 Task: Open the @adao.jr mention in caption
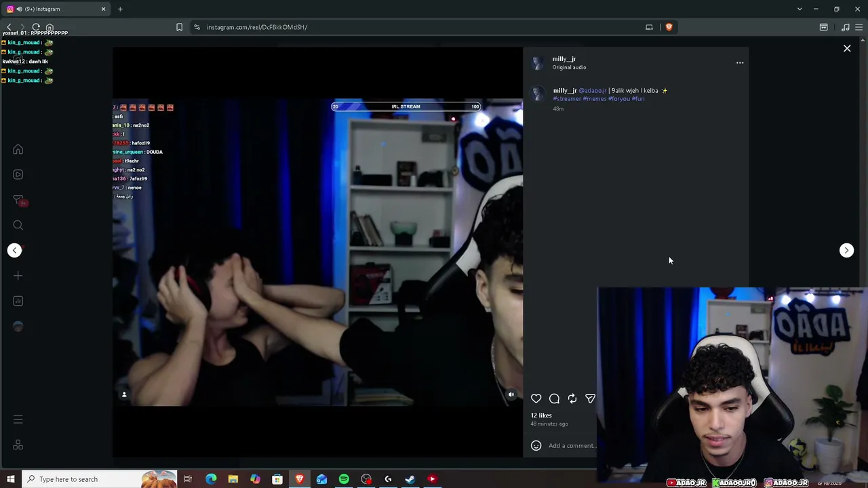593,91
